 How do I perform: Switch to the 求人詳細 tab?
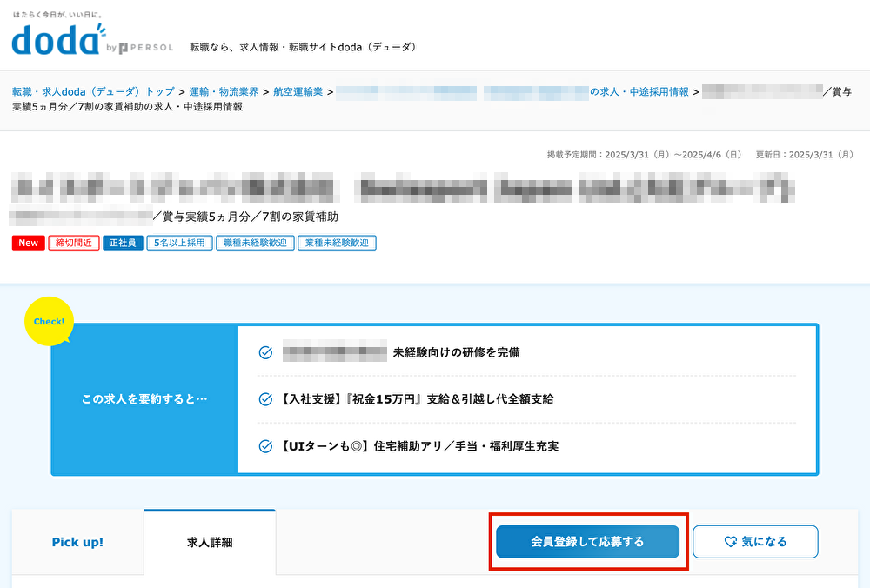tap(210, 542)
